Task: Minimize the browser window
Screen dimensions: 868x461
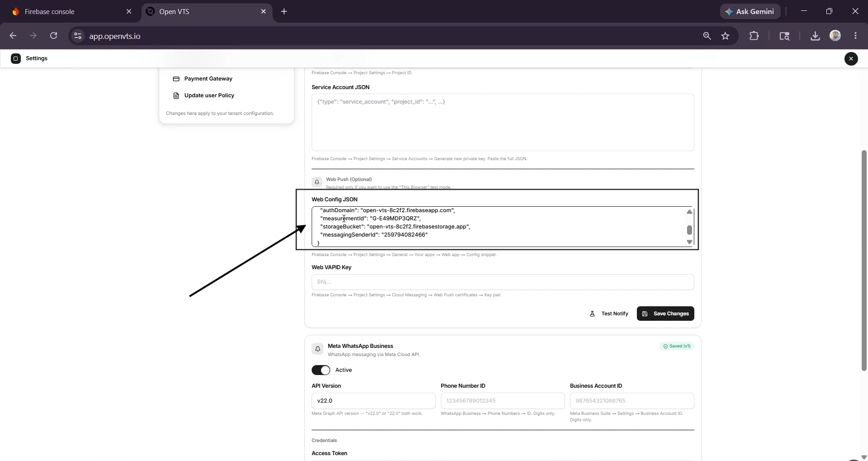Action: pyautogui.click(x=804, y=11)
